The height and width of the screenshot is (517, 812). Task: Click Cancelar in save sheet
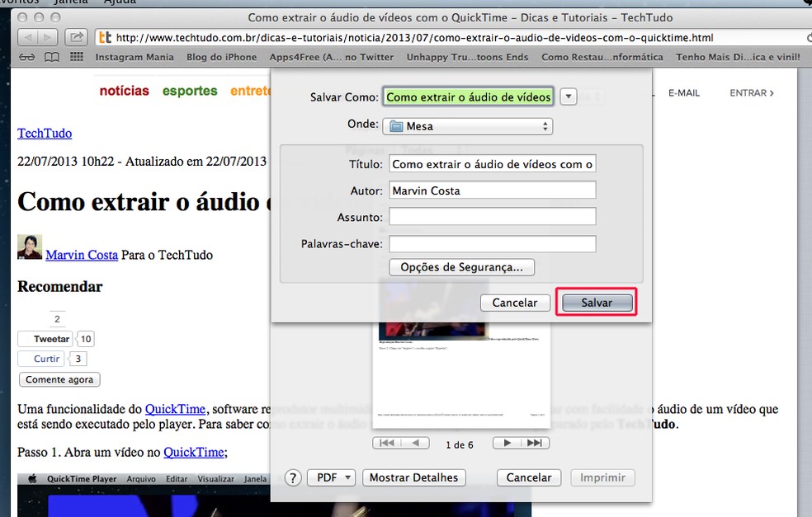pos(515,303)
